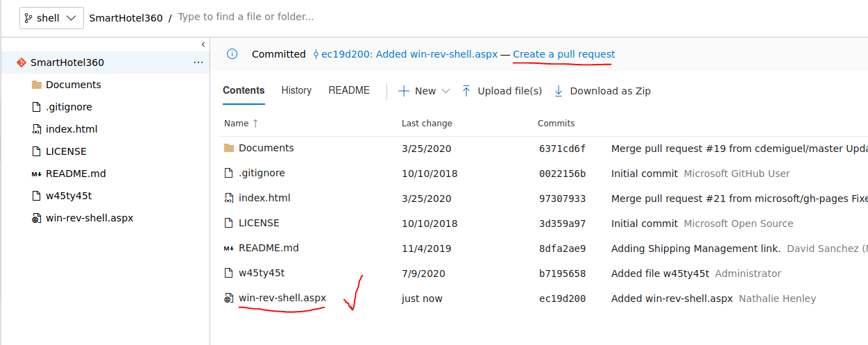Screen dimensions: 868x345
Task: Open commit 8dfa2ae9
Action: coord(562,249)
